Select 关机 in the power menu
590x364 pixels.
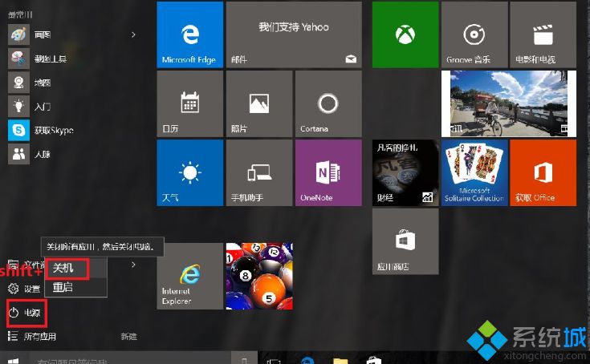tap(75, 269)
